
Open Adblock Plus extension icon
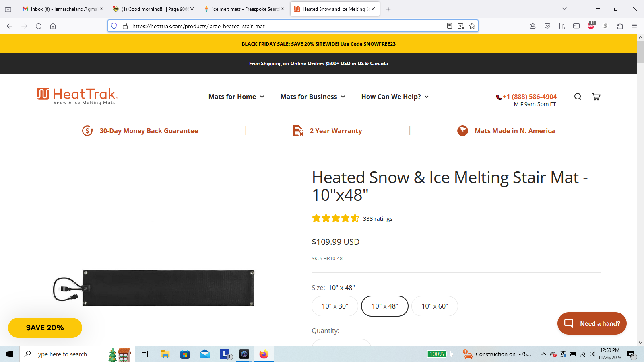point(591,25)
